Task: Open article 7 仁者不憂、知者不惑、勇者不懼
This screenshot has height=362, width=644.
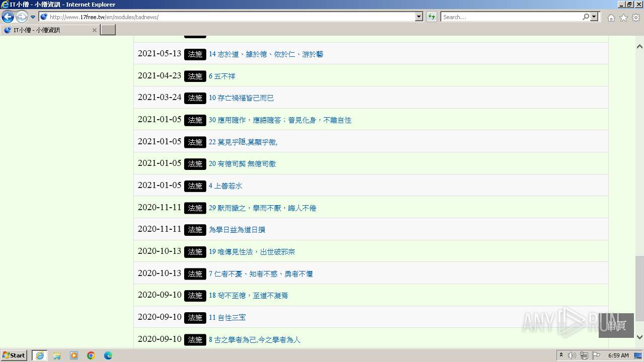Action: click(x=261, y=274)
